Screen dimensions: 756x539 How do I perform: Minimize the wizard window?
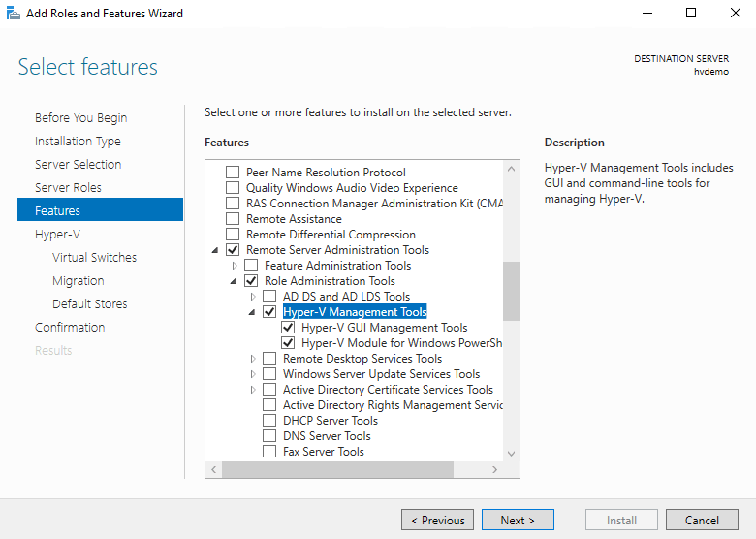pos(647,13)
